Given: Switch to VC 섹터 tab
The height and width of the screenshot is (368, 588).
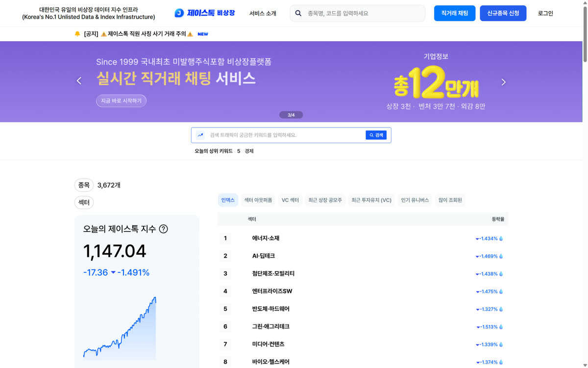Looking at the screenshot, I should point(290,200).
